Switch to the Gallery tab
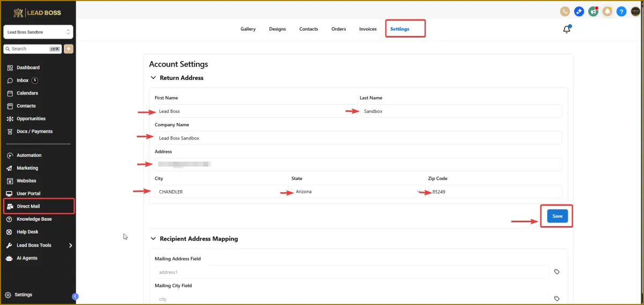 [248, 29]
